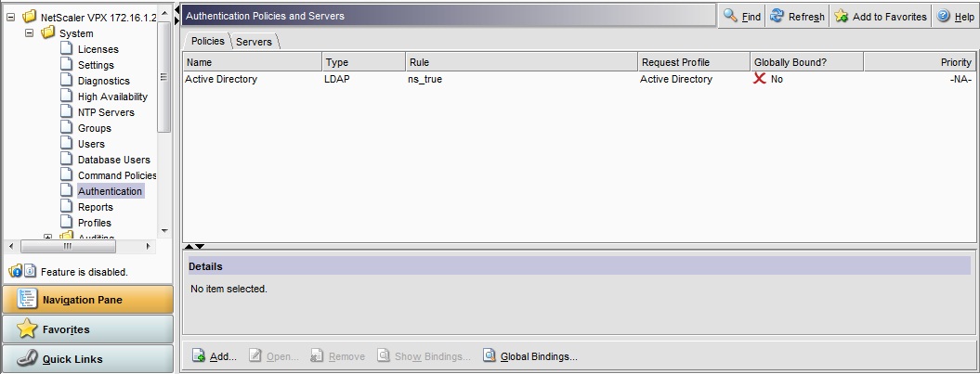Click the tree scrollbar down arrow

(164, 230)
